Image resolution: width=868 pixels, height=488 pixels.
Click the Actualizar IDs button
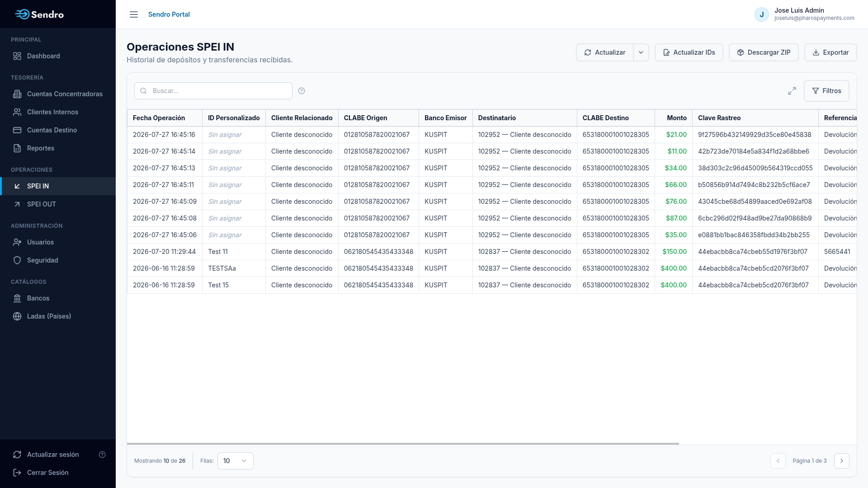click(689, 52)
